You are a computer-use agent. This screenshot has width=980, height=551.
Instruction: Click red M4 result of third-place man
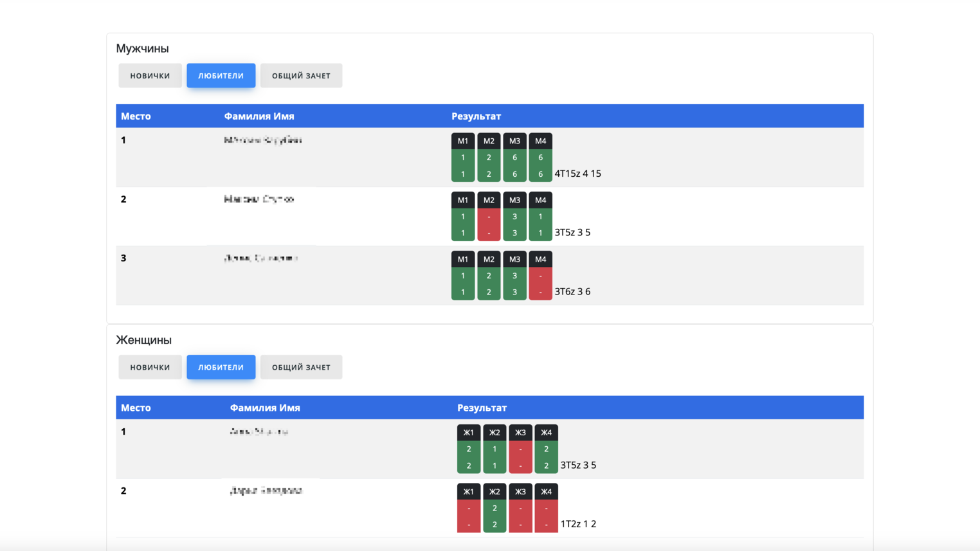click(540, 284)
